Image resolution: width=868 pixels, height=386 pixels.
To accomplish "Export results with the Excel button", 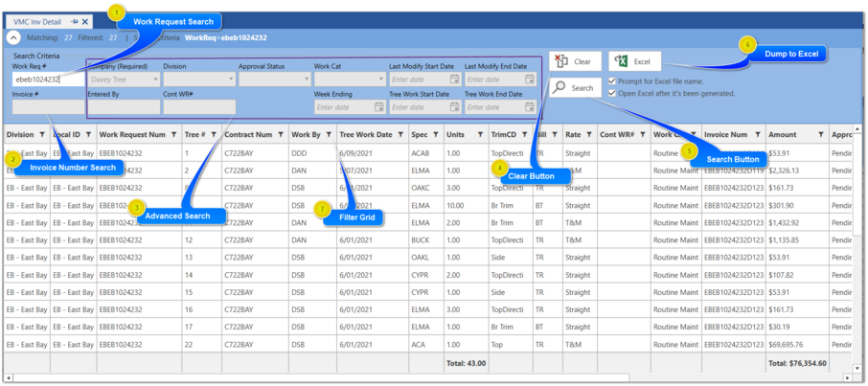I will coord(634,61).
